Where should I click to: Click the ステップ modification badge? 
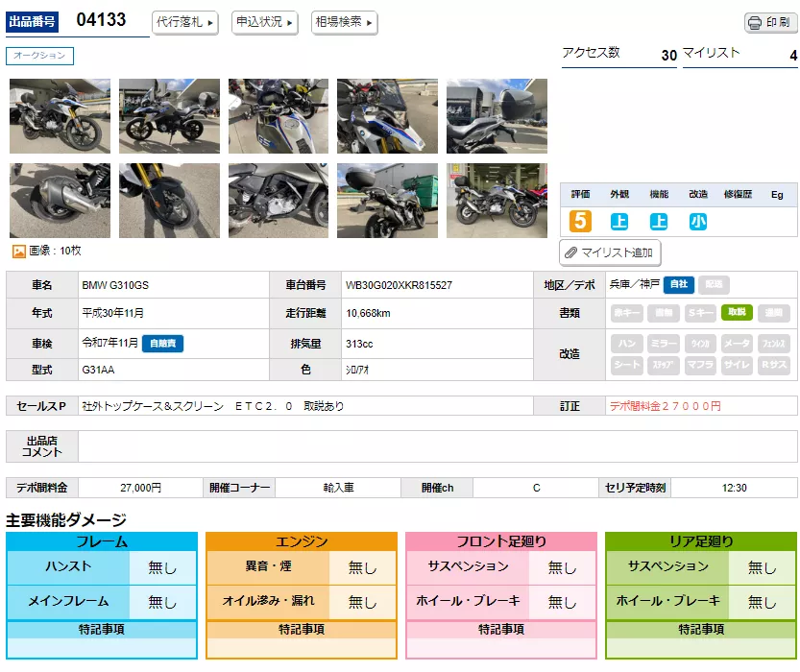coord(664,365)
